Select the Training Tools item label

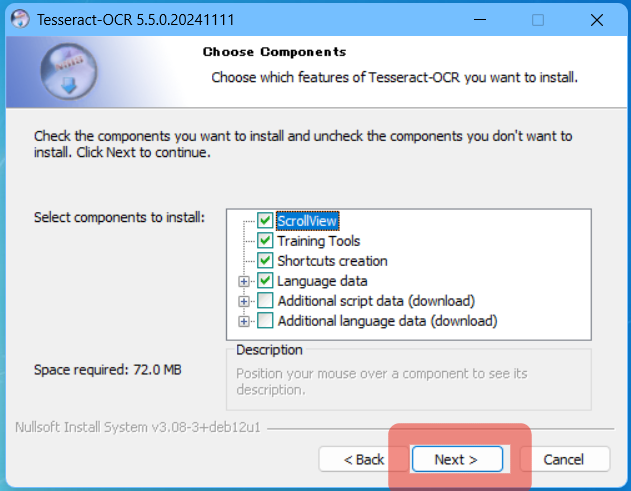pos(319,241)
